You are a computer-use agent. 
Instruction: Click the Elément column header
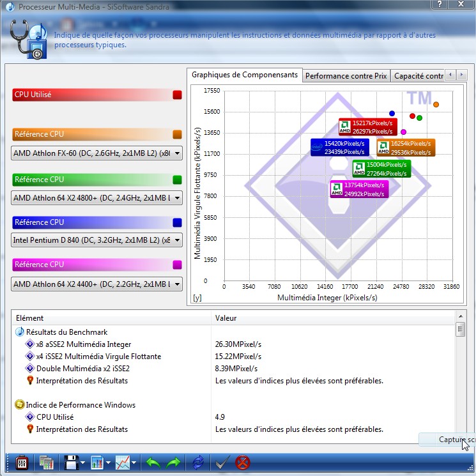(111, 318)
